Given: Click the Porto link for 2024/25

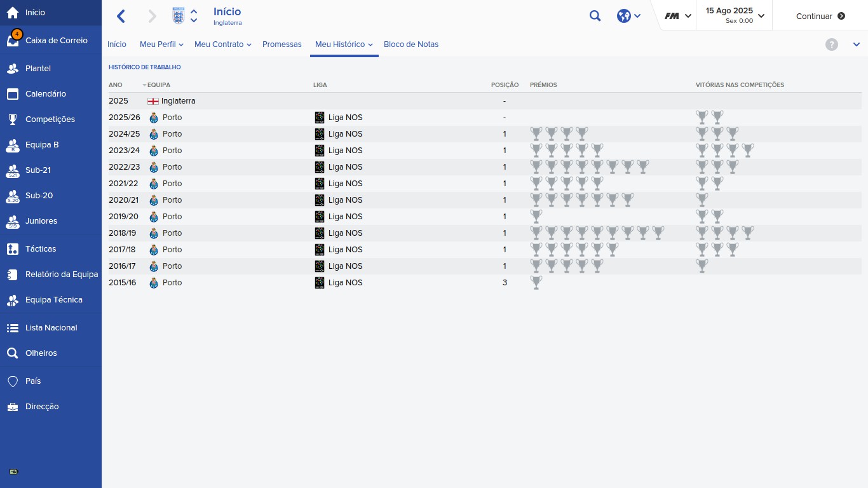Looking at the screenshot, I should pos(172,134).
